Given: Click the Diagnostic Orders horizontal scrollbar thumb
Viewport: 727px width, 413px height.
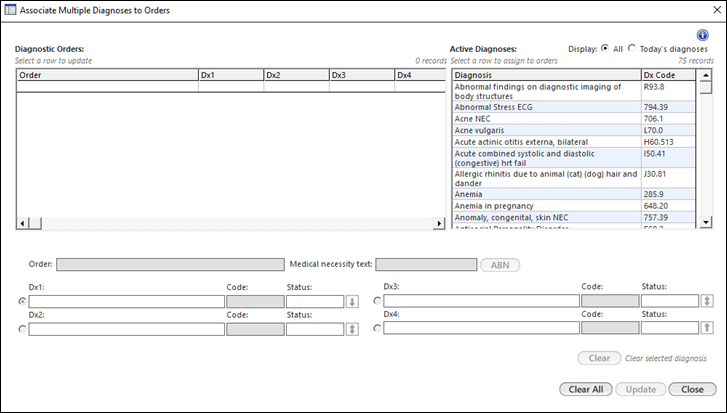Looking at the screenshot, I should point(35,223).
